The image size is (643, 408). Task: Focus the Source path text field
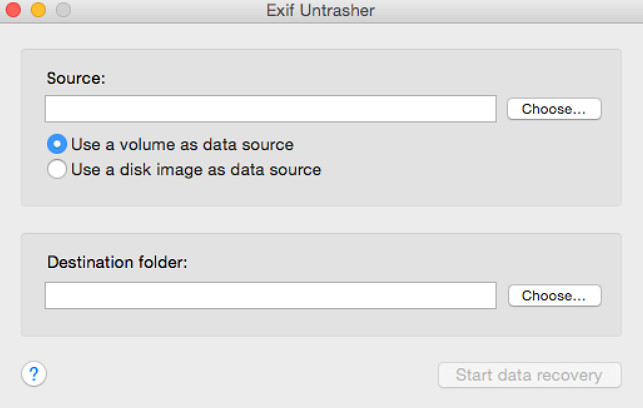[270, 109]
